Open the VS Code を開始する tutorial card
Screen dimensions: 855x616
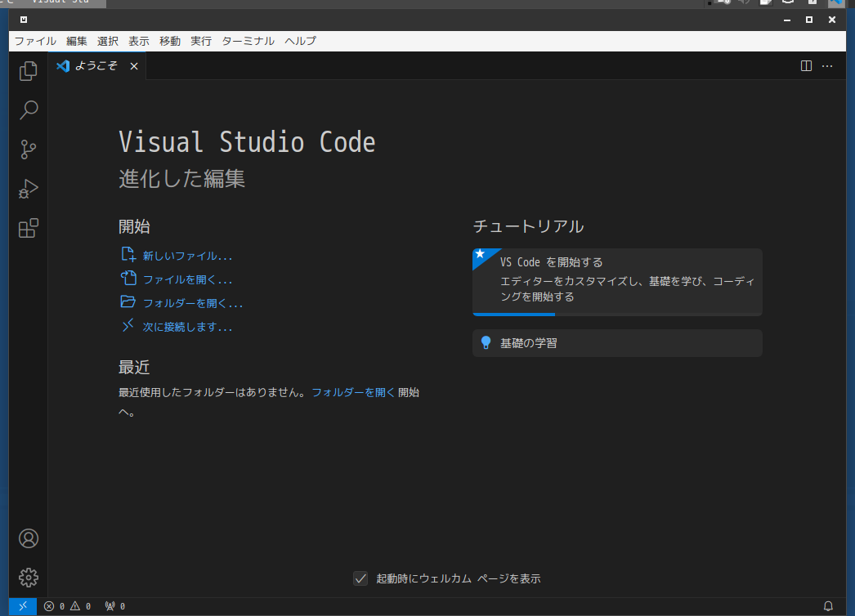617,282
